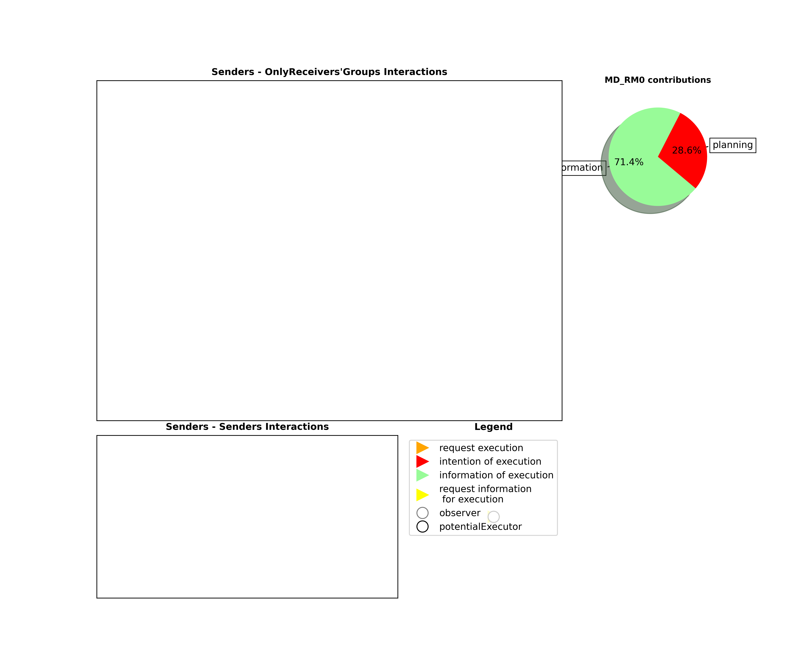Viewport: 807px width, 672px height.
Task: Click the gray observer circle marker
Action: pyautogui.click(x=422, y=513)
